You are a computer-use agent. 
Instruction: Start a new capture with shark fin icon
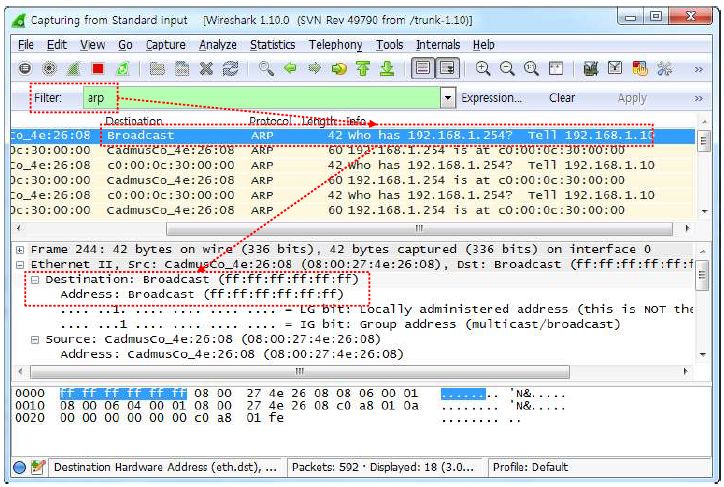pyautogui.click(x=73, y=69)
